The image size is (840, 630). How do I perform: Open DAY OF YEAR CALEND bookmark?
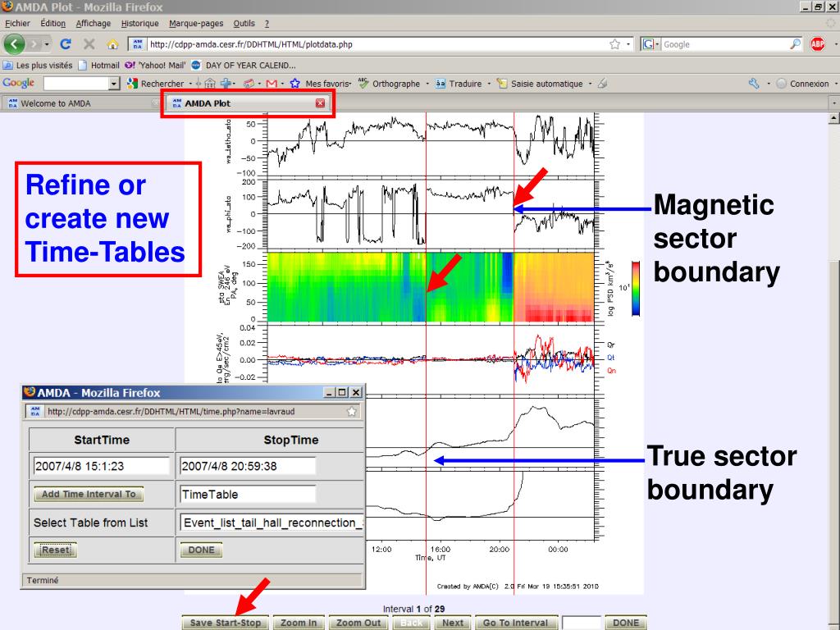coord(243,66)
